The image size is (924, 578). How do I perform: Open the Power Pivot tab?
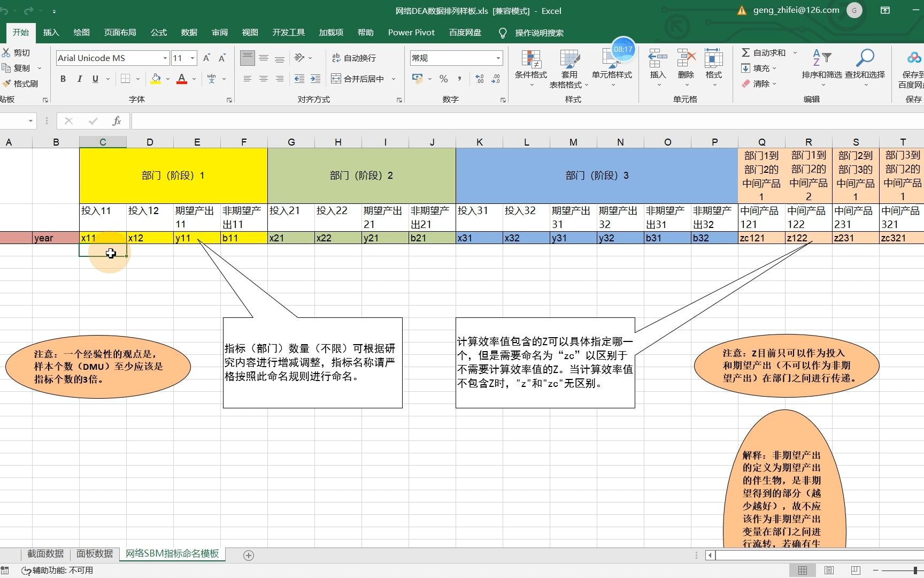(411, 33)
